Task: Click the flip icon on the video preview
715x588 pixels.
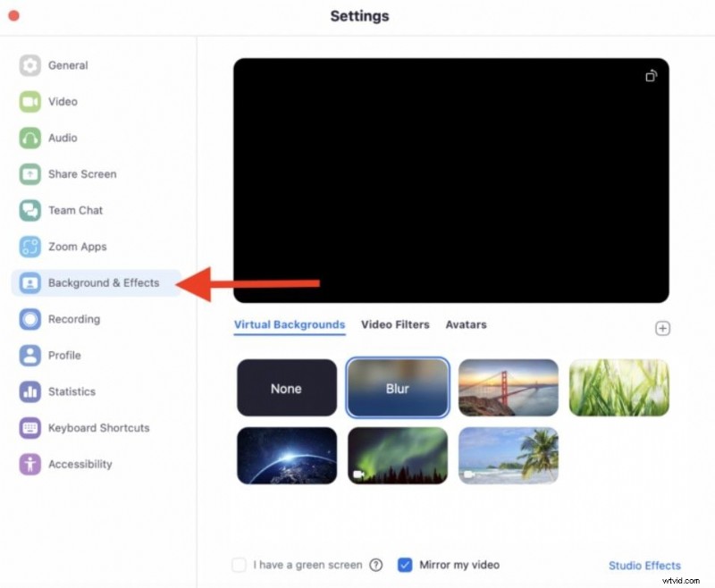Action: point(651,76)
